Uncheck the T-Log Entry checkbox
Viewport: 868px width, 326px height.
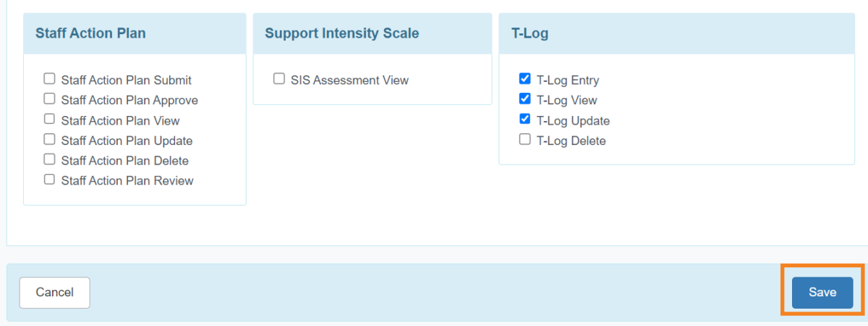pyautogui.click(x=525, y=79)
